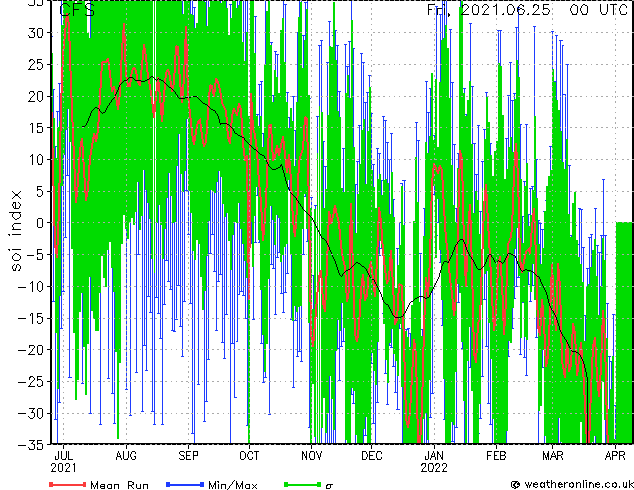
Task: Click the 'SEP' x-axis label
Action: tap(188, 456)
